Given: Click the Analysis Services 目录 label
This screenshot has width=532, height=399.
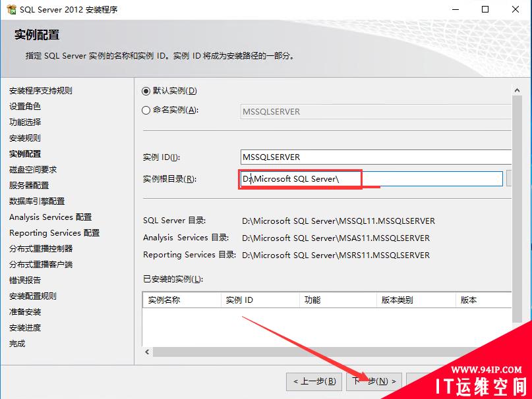Looking at the screenshot, I should [x=186, y=237].
